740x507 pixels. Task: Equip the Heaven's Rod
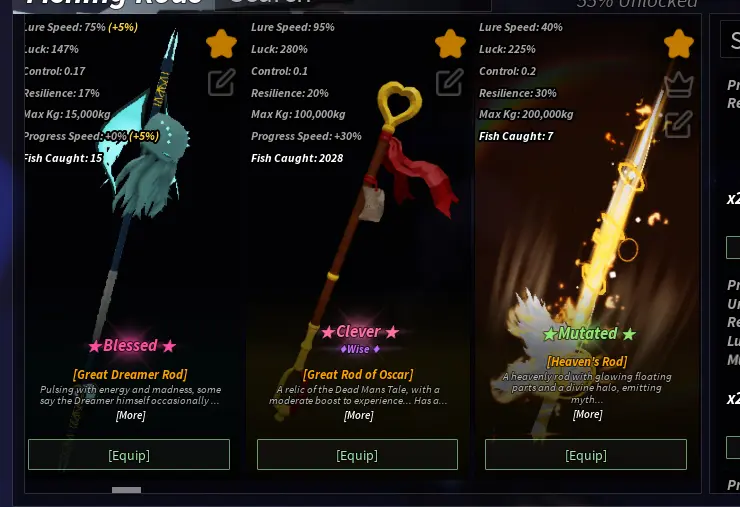coord(586,455)
